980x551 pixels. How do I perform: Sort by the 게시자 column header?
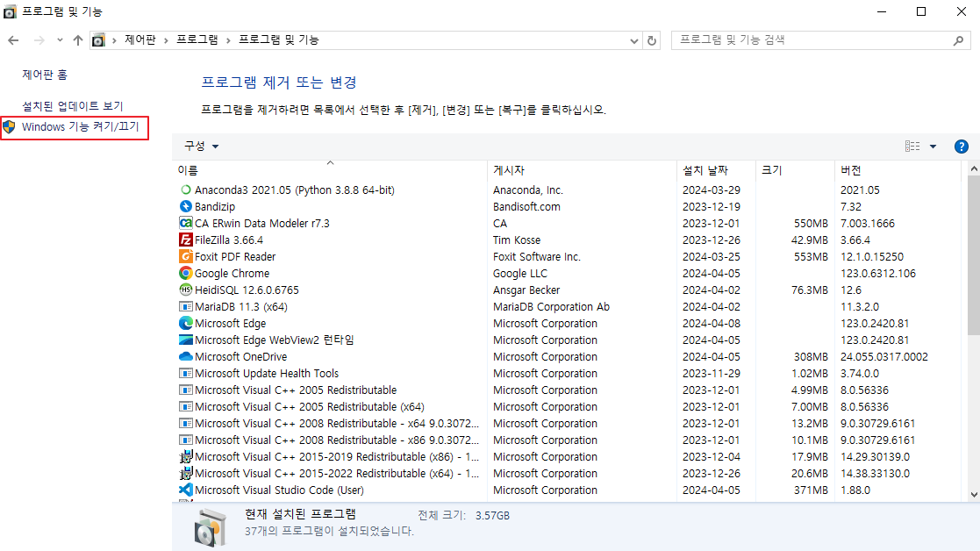(582, 170)
